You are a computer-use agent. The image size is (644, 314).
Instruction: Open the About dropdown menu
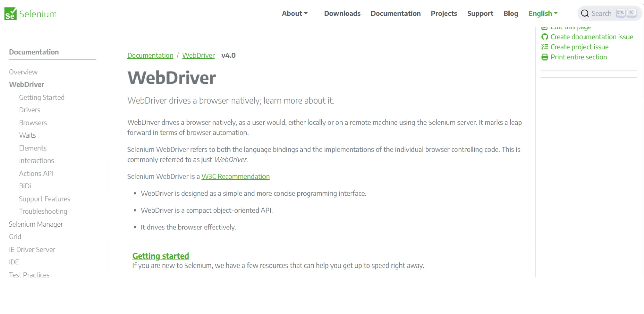295,13
